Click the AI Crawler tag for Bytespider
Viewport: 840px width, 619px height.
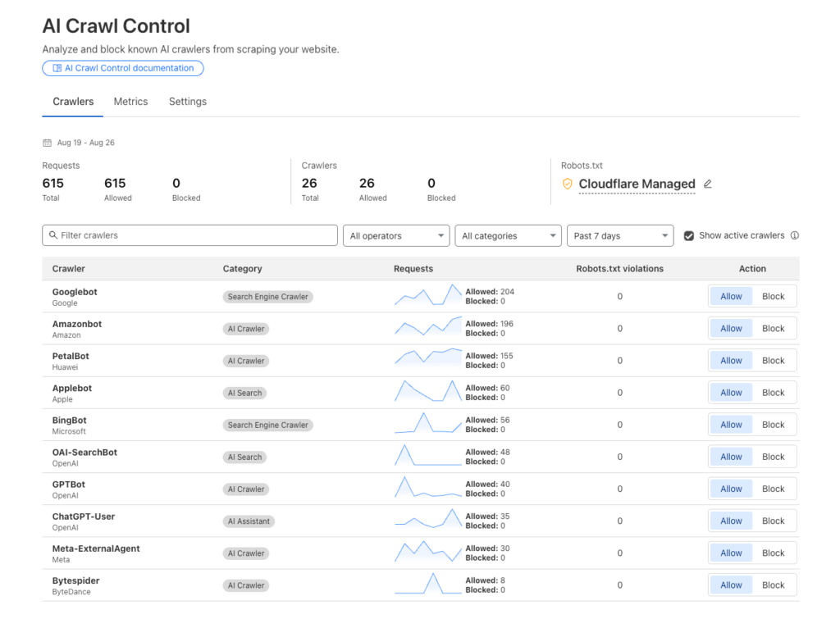point(246,586)
